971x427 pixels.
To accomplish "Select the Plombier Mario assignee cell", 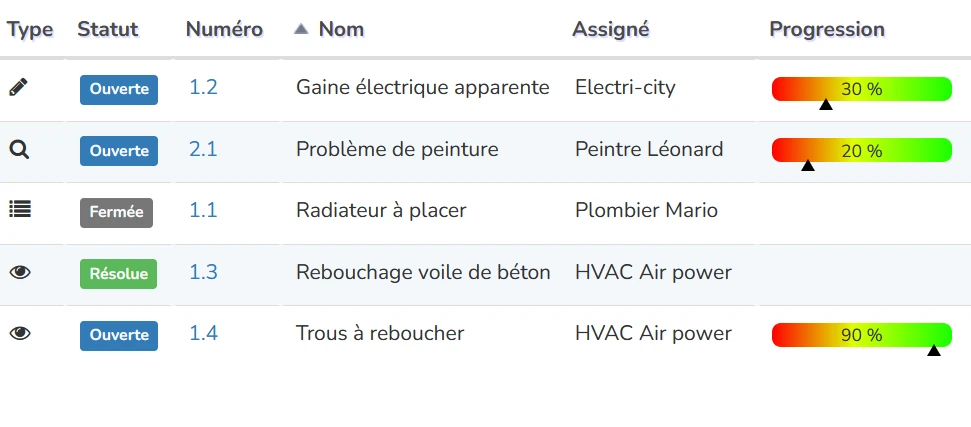I will [646, 211].
